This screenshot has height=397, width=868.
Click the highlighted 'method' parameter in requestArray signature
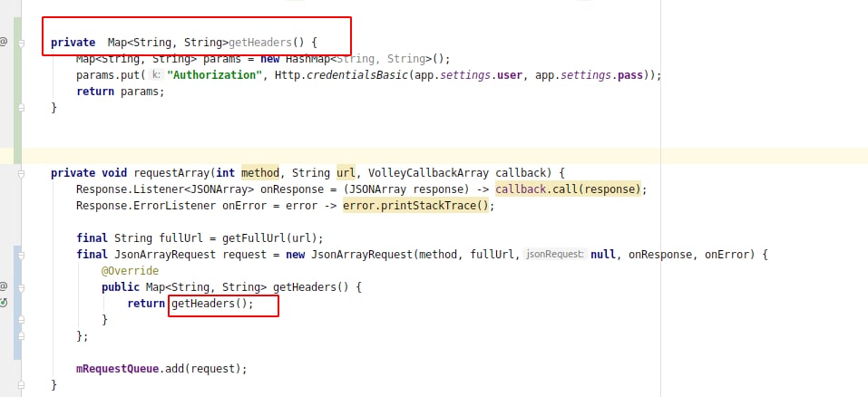coord(260,173)
